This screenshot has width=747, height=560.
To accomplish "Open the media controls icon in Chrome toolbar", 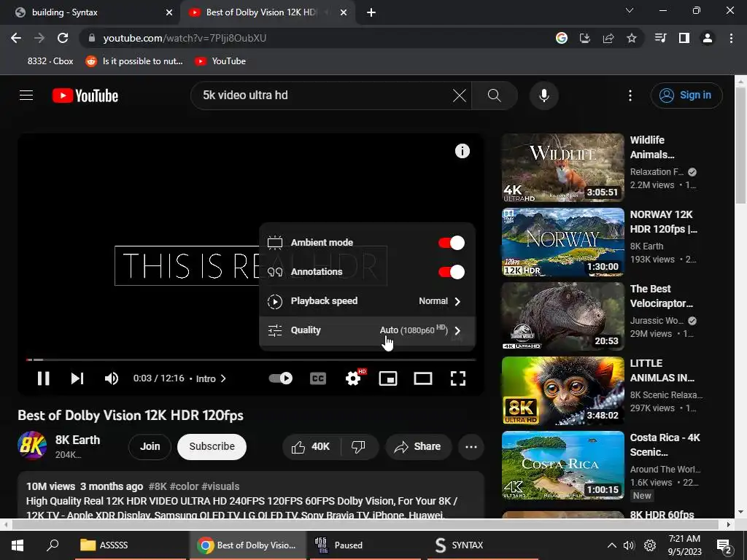I will (x=660, y=38).
